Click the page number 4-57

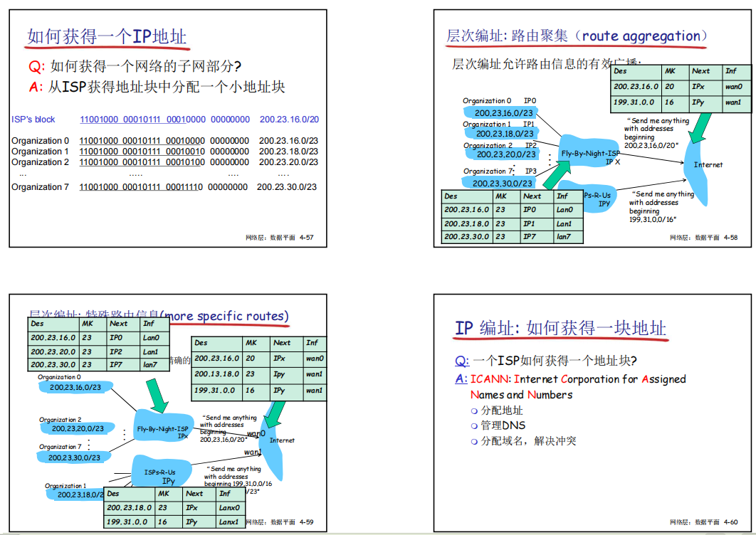pyautogui.click(x=306, y=238)
